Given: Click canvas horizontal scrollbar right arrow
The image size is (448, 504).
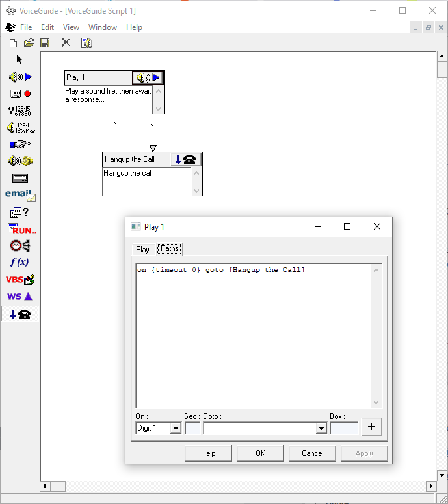Looking at the screenshot, I should pyautogui.click(x=431, y=486).
